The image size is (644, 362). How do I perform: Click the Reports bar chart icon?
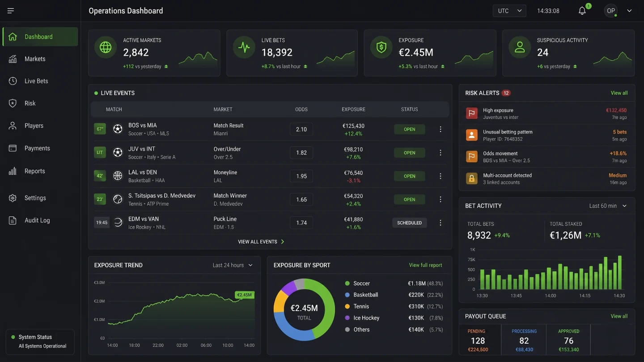tap(13, 171)
